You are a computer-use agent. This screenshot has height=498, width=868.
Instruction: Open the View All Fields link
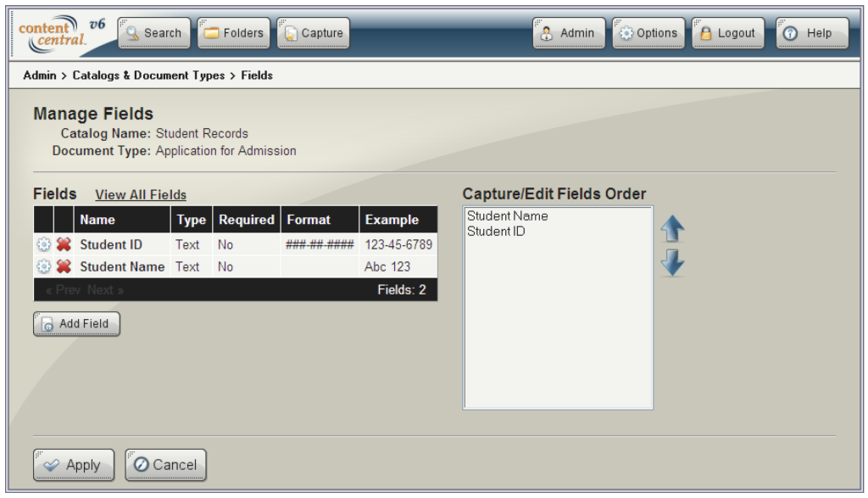pos(141,194)
